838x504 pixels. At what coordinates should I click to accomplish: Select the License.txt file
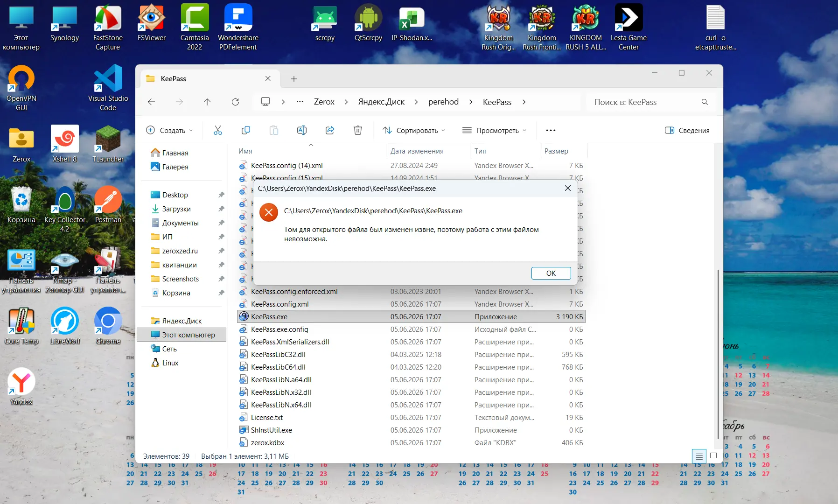(x=411, y=417)
